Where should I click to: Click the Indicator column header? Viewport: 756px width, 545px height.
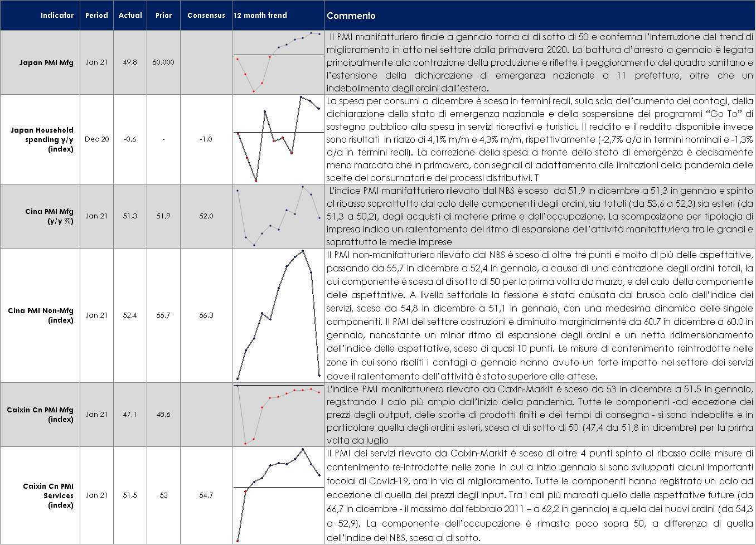click(x=57, y=16)
